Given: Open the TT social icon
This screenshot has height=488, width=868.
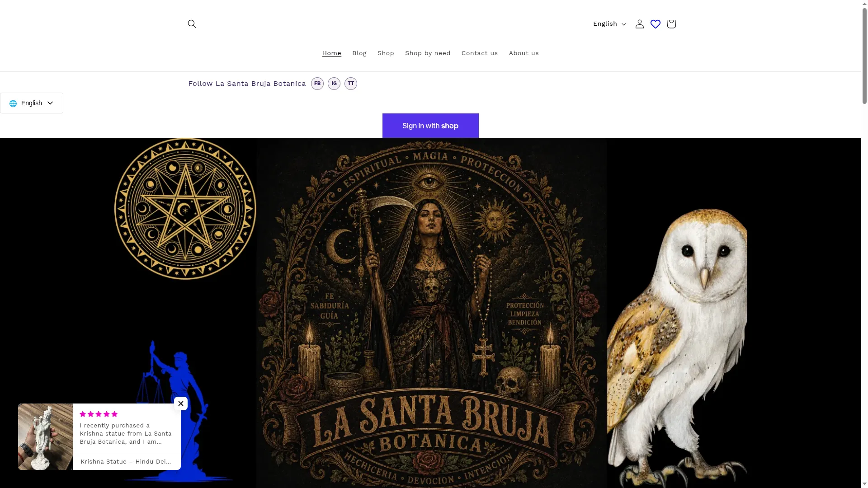Looking at the screenshot, I should [x=351, y=84].
